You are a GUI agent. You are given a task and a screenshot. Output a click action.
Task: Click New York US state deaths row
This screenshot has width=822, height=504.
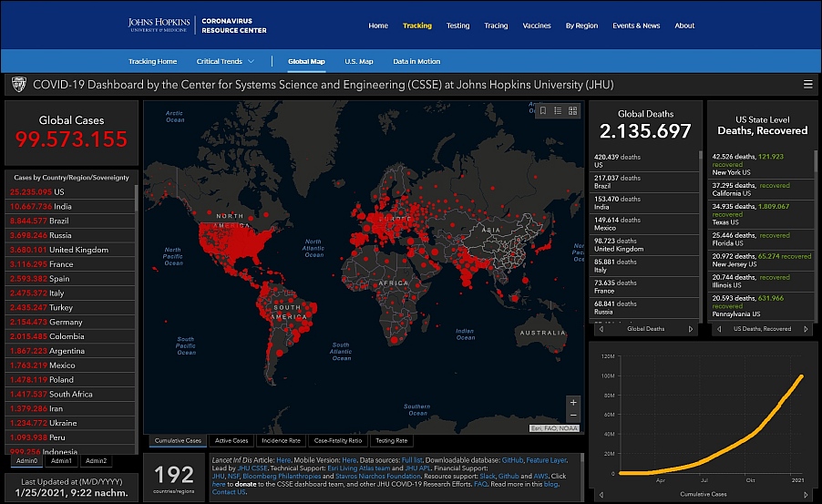click(761, 164)
